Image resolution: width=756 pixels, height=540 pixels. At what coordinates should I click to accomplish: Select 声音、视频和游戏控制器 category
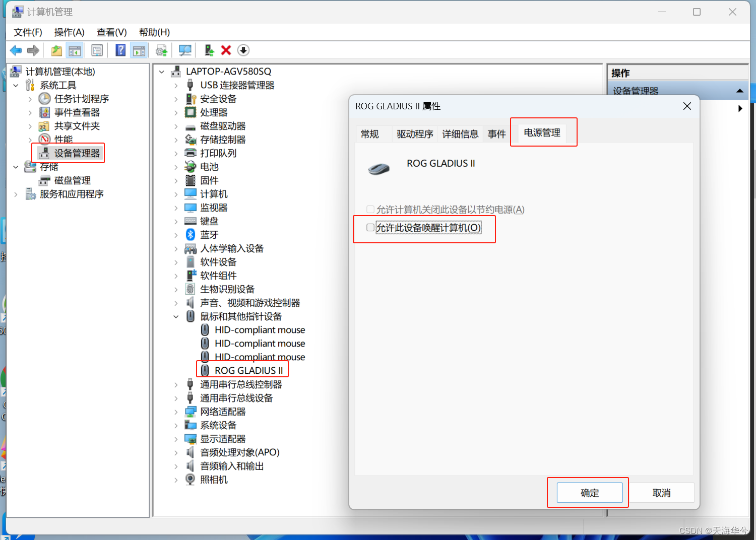pyautogui.click(x=250, y=303)
